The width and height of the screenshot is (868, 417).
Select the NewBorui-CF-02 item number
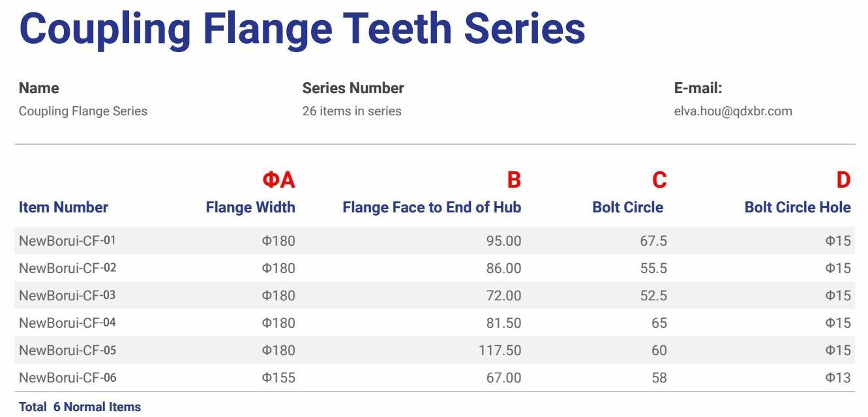(67, 268)
